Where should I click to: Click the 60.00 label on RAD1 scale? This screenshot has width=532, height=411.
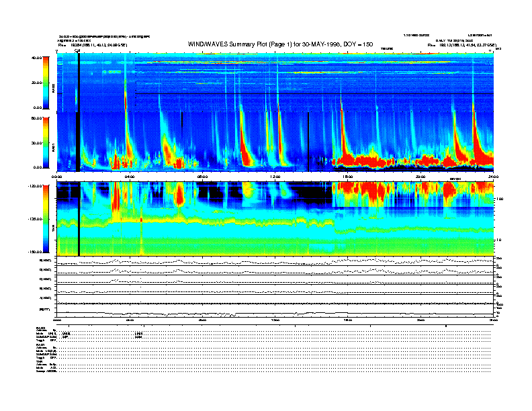(36, 118)
